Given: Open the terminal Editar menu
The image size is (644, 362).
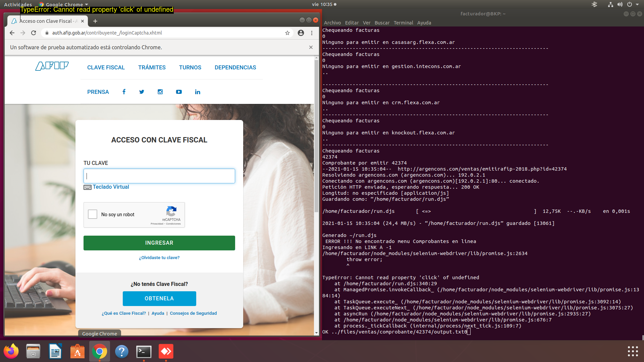Looking at the screenshot, I should (x=352, y=23).
